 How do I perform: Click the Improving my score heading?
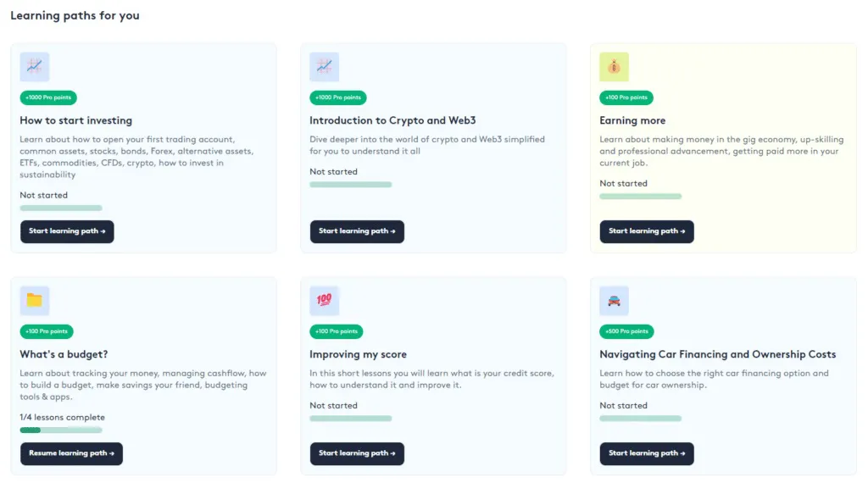(358, 354)
